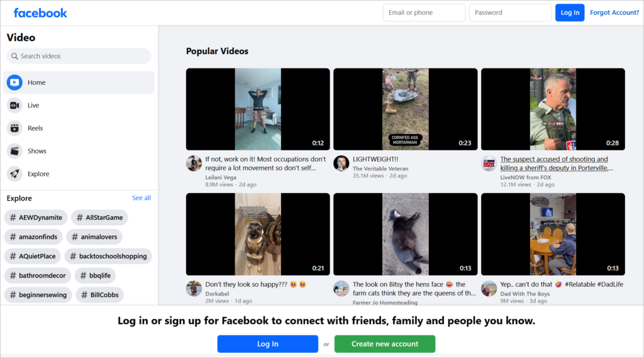This screenshot has height=358, width=644.
Task: Open the Reels icon in sidebar
Action: [x=14, y=128]
